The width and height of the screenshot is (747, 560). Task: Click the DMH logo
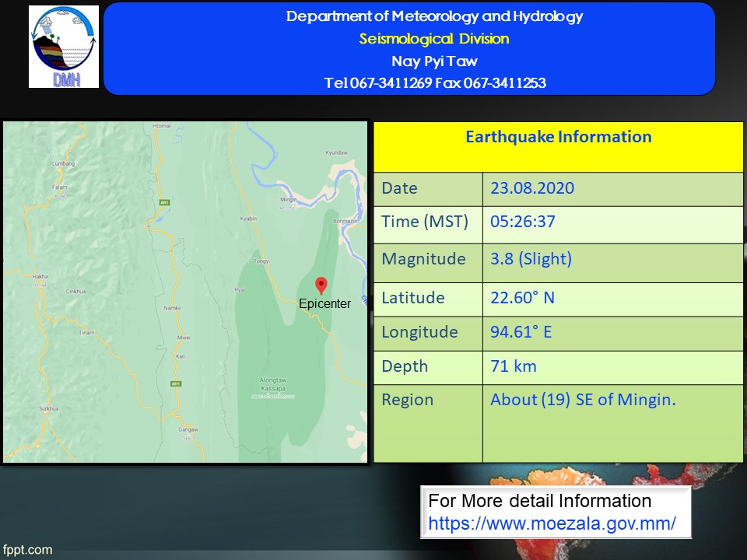(64, 47)
